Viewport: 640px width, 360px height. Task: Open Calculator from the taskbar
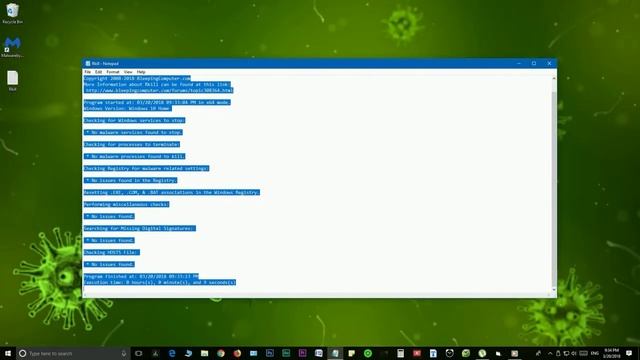[400, 353]
